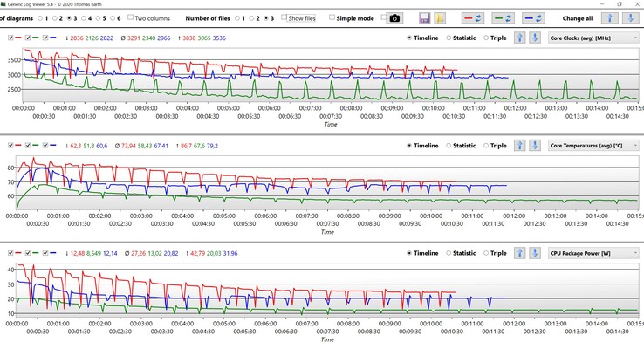644x349 pixels.
Task: Toggle the Simple mode checkbox
Action: click(x=332, y=18)
